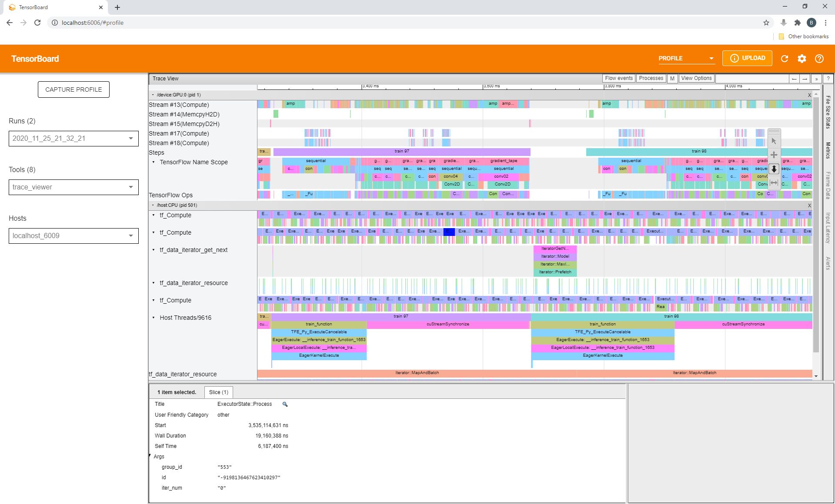Click the magnifier icon next to ExecutorState::Process
Screen dimensions: 835x504
point(285,404)
